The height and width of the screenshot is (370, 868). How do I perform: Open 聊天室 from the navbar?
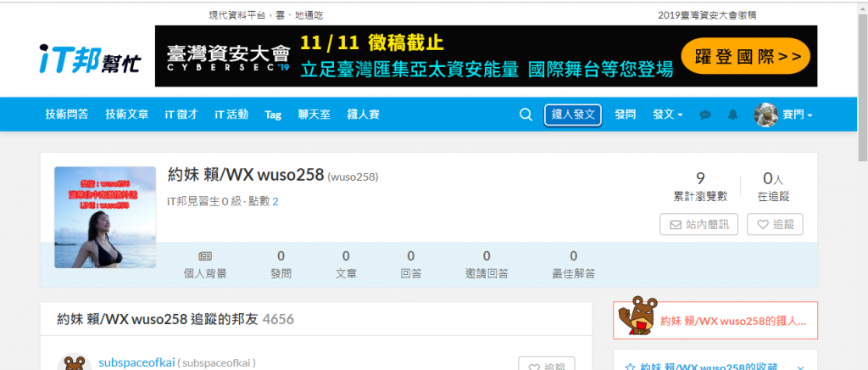pyautogui.click(x=314, y=115)
